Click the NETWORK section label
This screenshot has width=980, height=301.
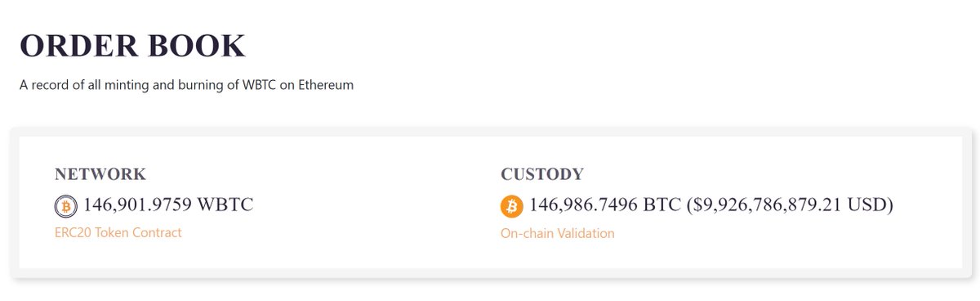[100, 173]
